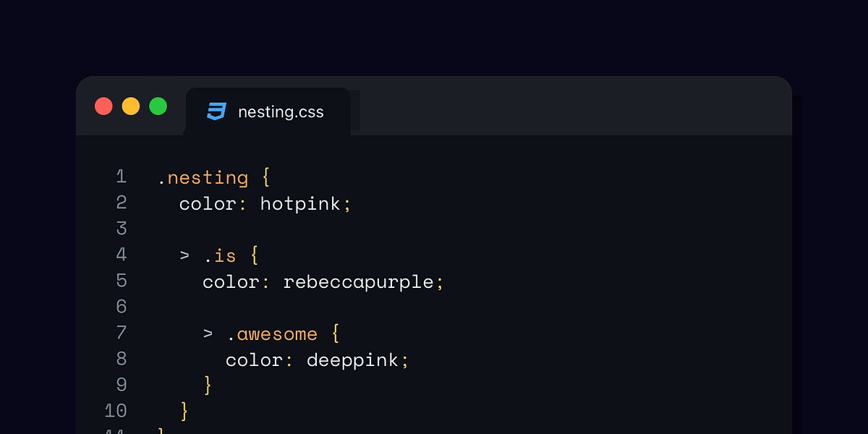Click line number 10
This screenshot has height=434, width=868.
(x=116, y=411)
